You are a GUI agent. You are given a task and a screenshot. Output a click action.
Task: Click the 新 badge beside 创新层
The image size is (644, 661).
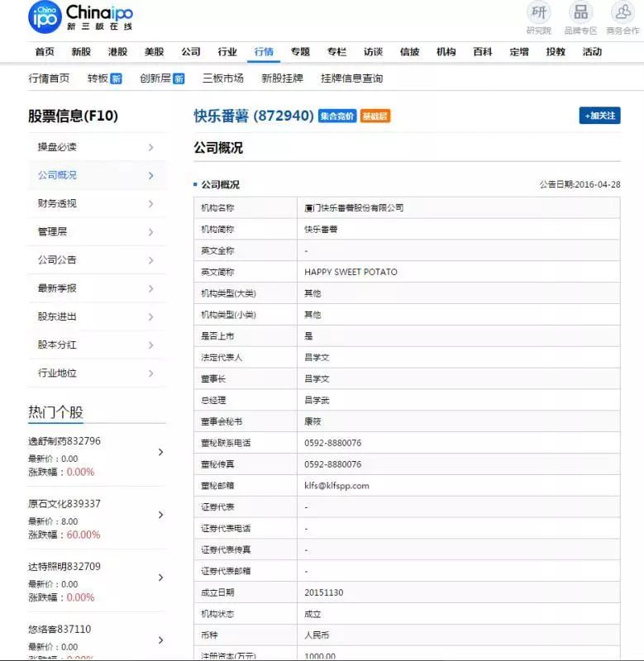click(179, 78)
